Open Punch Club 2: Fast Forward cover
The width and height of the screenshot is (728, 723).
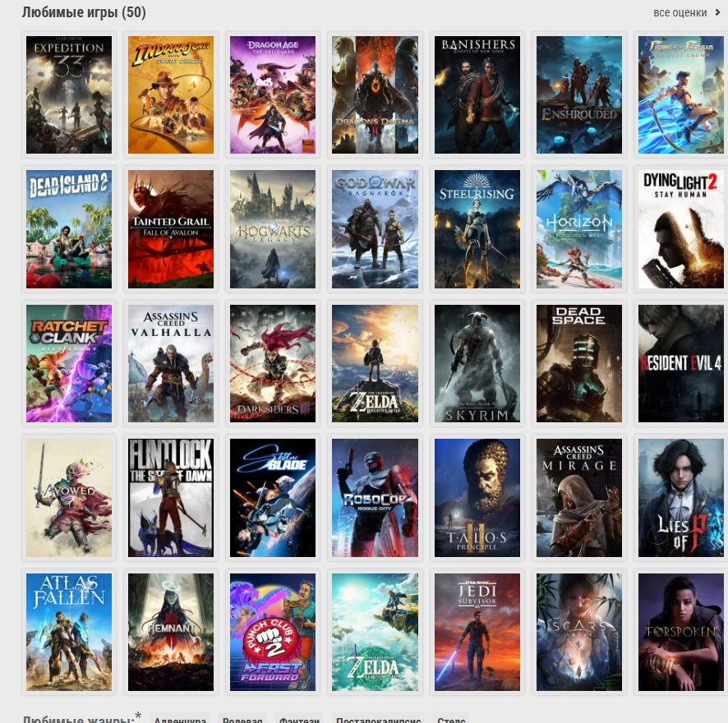tap(273, 632)
